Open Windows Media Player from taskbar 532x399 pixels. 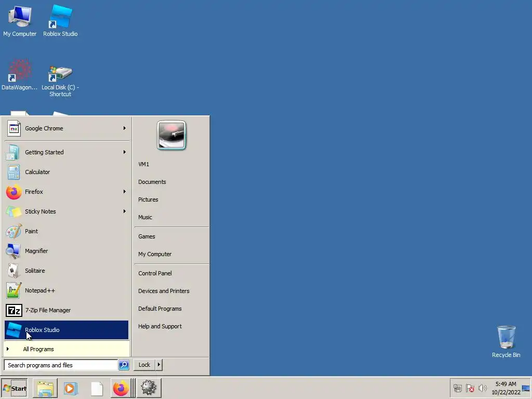[x=71, y=388]
